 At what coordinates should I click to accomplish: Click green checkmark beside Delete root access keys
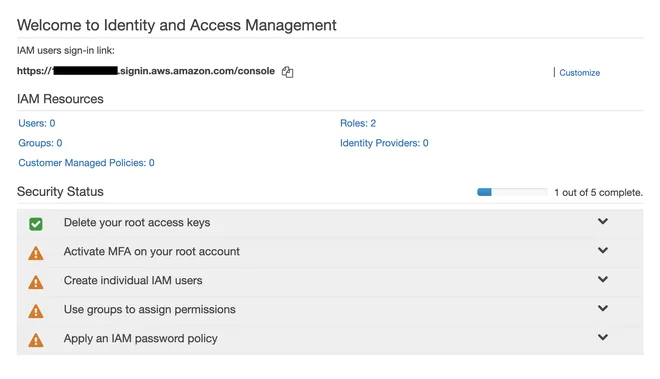coord(36,224)
